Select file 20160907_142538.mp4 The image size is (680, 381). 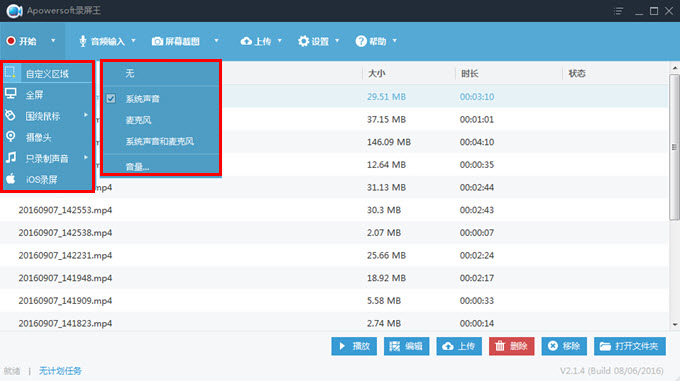click(x=65, y=233)
